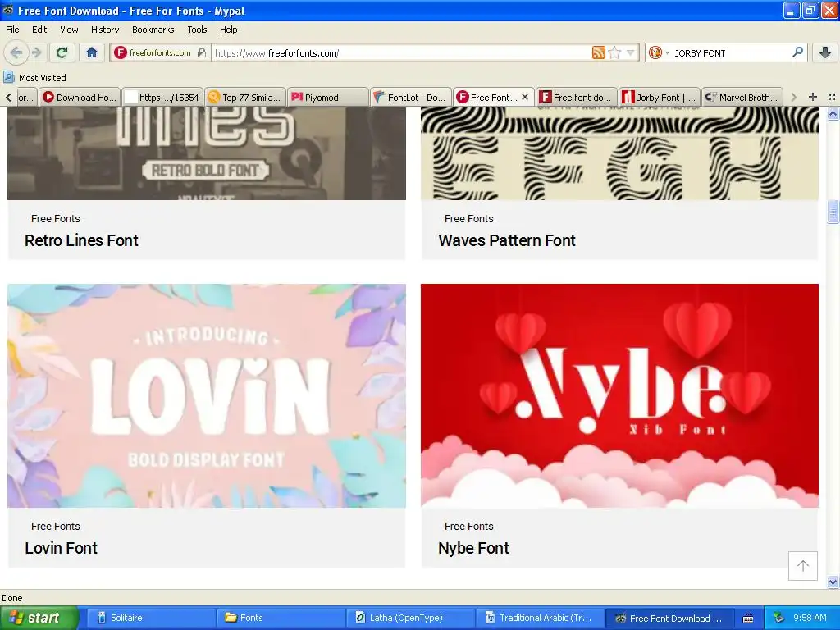This screenshot has height=630, width=840.
Task: Reload the page with the refresh icon
Action: [x=62, y=52]
